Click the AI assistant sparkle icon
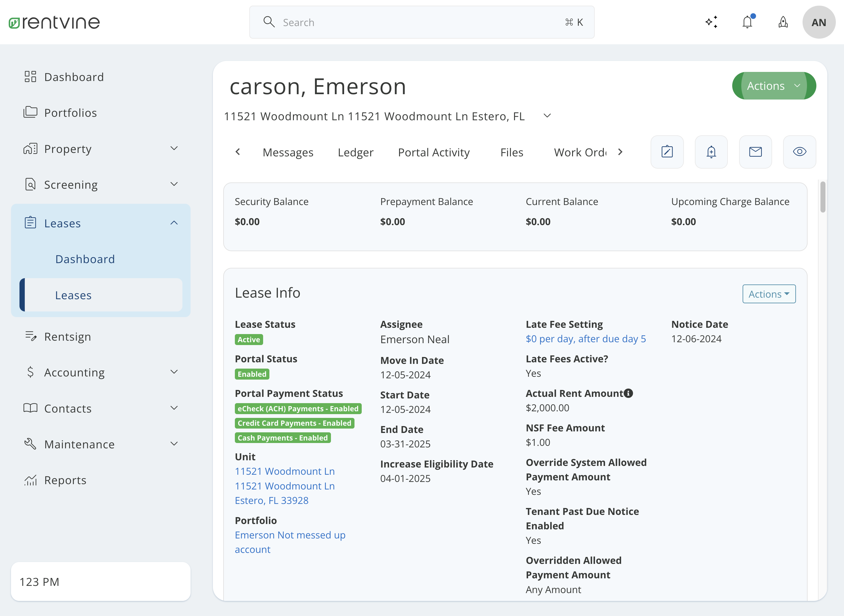The image size is (844, 616). coord(711,22)
